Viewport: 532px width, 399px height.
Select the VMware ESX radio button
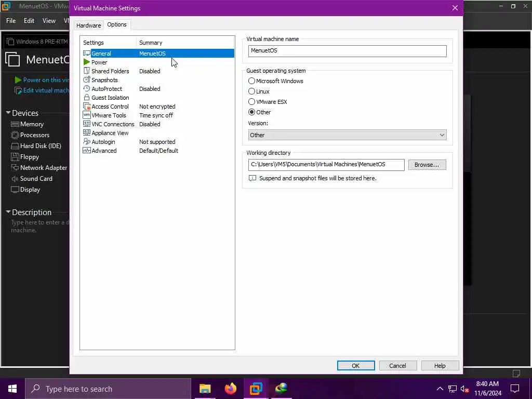(251, 101)
